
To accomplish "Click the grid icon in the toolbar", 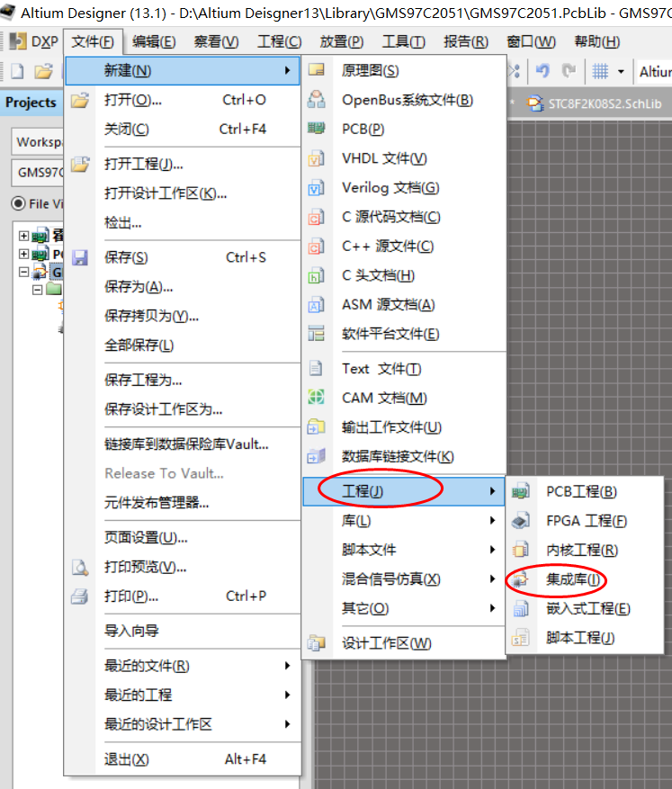I will tap(600, 71).
